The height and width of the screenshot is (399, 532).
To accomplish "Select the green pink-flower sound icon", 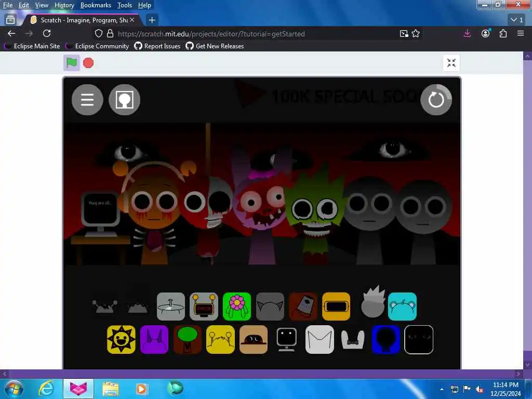I will (237, 307).
